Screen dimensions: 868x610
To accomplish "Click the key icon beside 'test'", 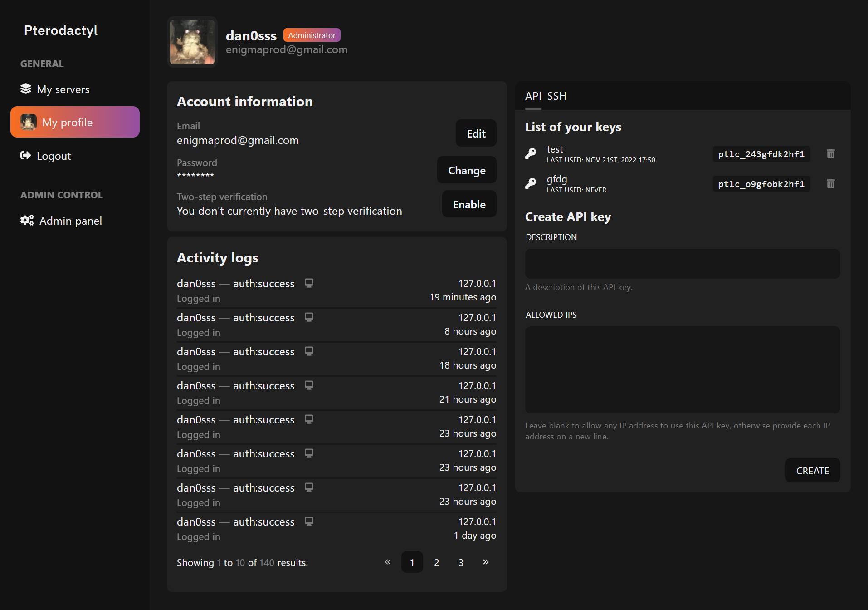I will tap(531, 154).
